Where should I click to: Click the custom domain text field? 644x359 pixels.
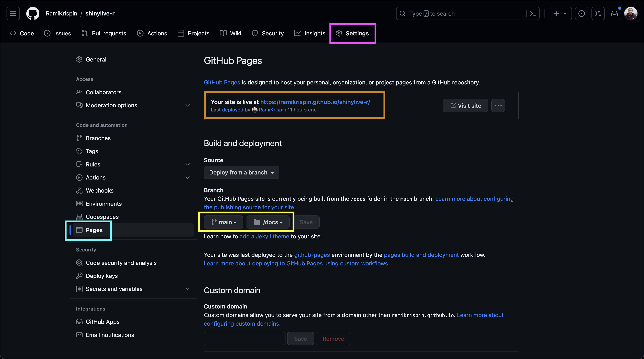[x=244, y=338]
